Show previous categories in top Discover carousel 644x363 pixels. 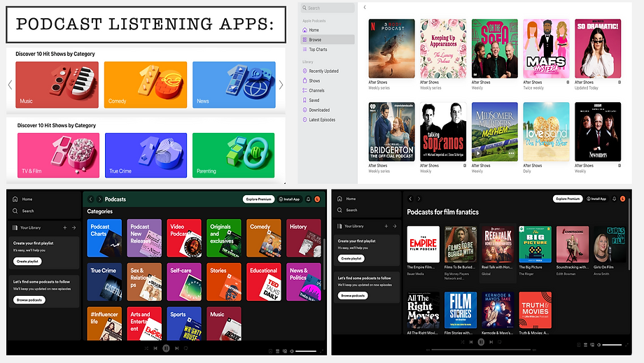click(10, 85)
